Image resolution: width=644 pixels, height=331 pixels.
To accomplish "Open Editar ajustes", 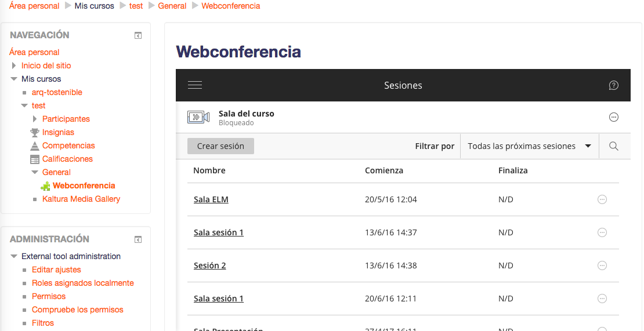I will (56, 270).
